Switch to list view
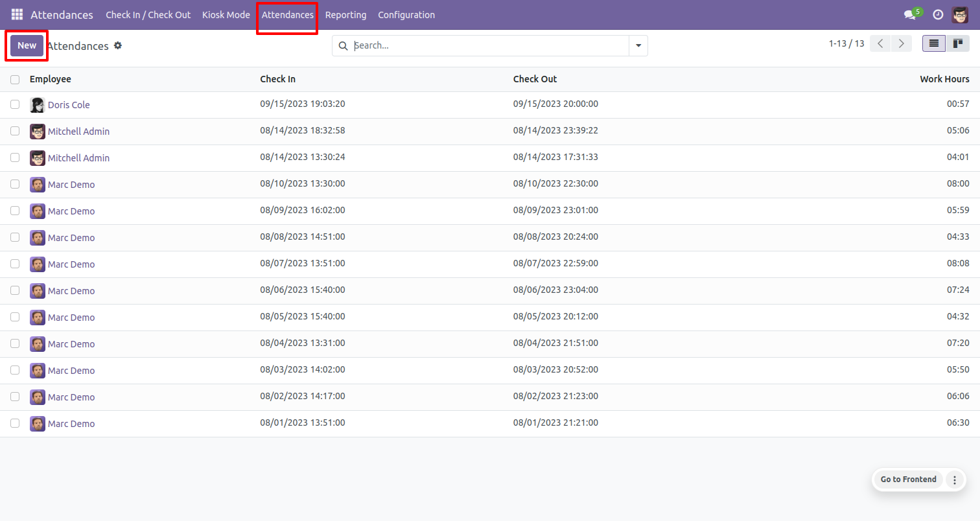This screenshot has height=521, width=980. 934,43
